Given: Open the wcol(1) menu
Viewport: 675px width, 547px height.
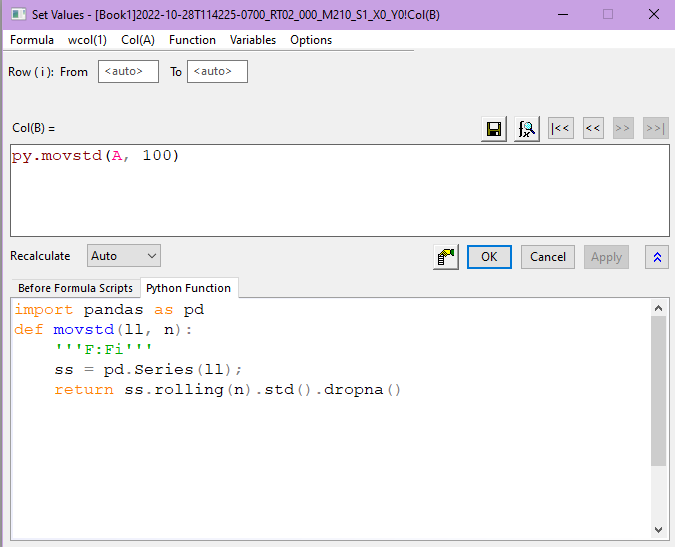Looking at the screenshot, I should coord(87,40).
